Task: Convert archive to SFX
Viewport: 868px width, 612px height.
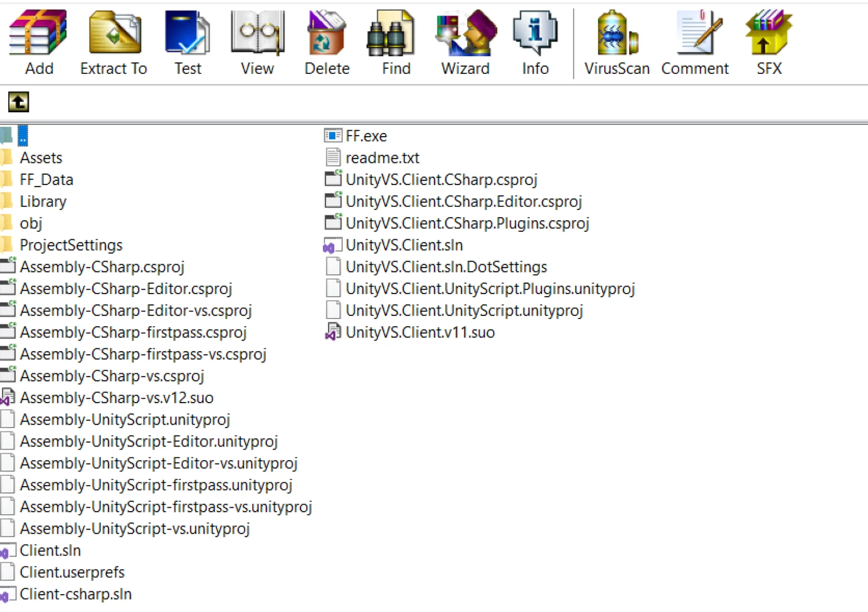Action: coord(769,42)
